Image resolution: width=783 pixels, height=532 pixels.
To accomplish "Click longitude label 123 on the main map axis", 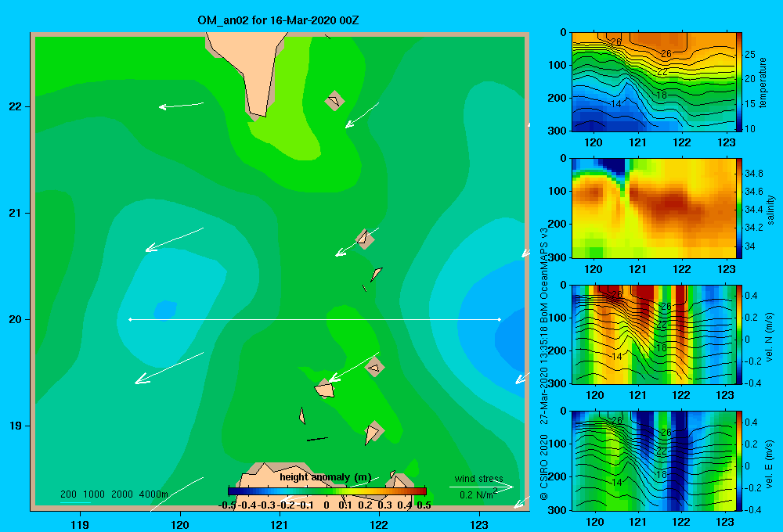I will point(479,524).
